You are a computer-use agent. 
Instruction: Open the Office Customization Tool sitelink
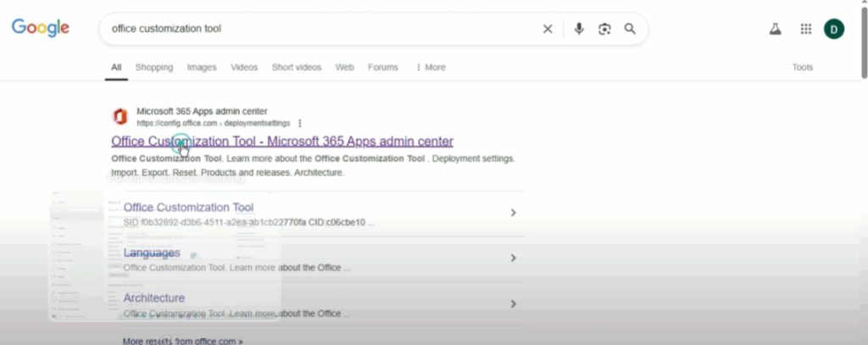pos(188,208)
